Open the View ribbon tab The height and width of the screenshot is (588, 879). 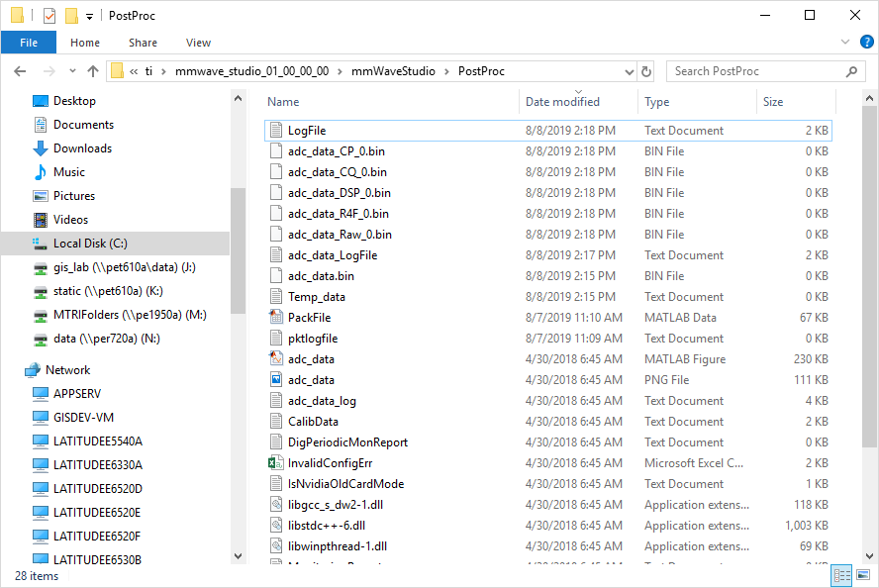point(198,43)
